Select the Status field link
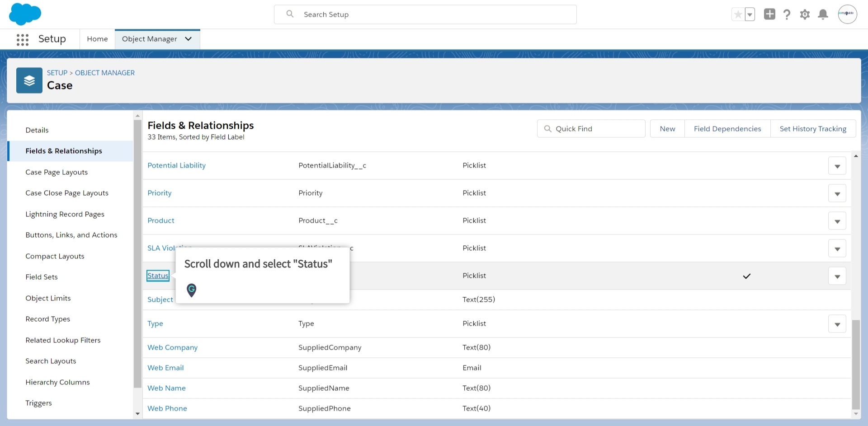Screen dimensions: 868x426 point(158,276)
